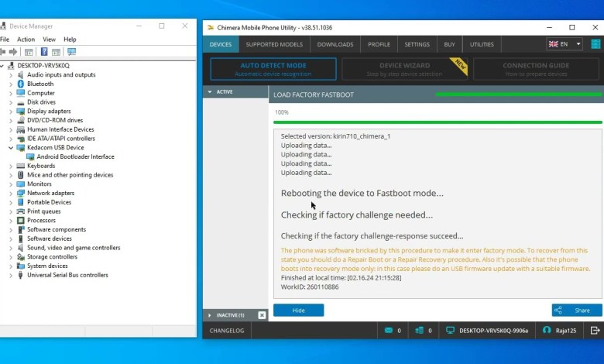Click the LOAD FACTORY FASTBOOT header progress bar
The height and width of the screenshot is (364, 604).
tap(518, 94)
